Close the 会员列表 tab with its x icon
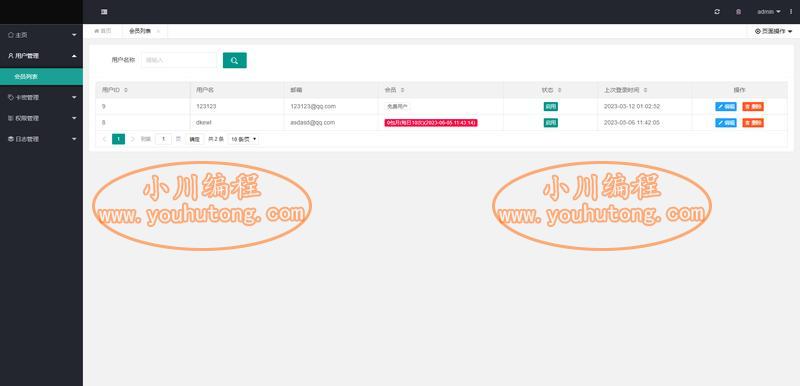 [x=158, y=32]
